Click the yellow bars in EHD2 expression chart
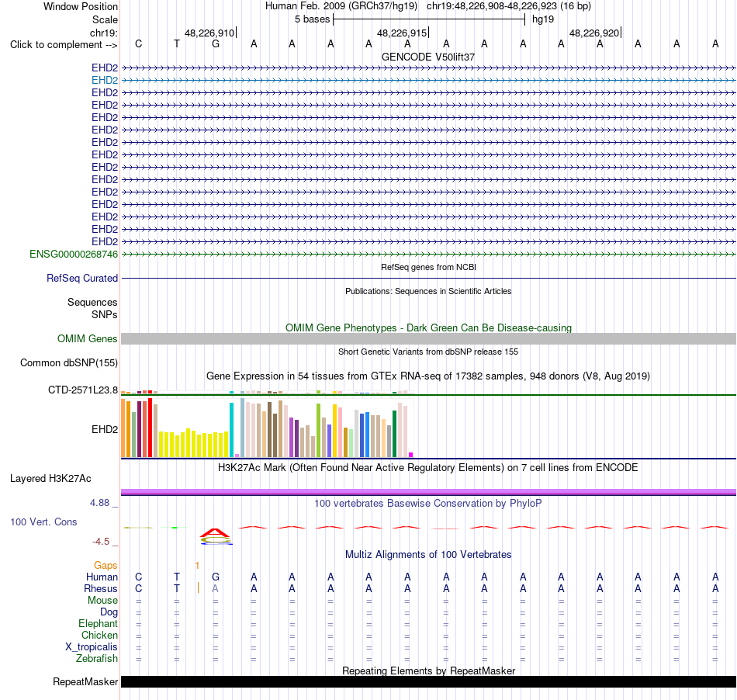 [194, 444]
